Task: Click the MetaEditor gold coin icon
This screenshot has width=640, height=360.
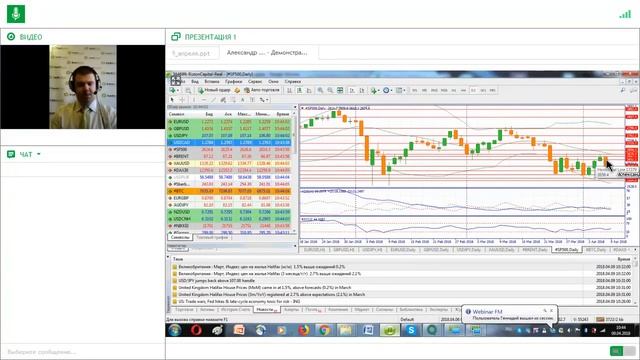Action: [x=237, y=91]
